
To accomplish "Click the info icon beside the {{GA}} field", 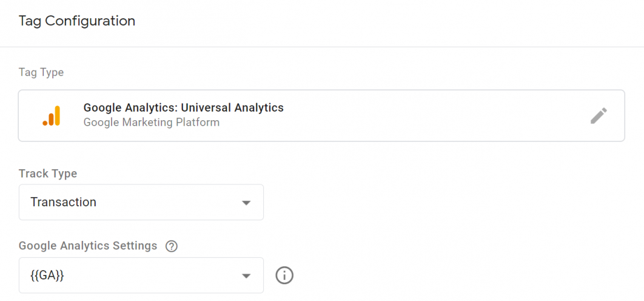I will (x=284, y=276).
